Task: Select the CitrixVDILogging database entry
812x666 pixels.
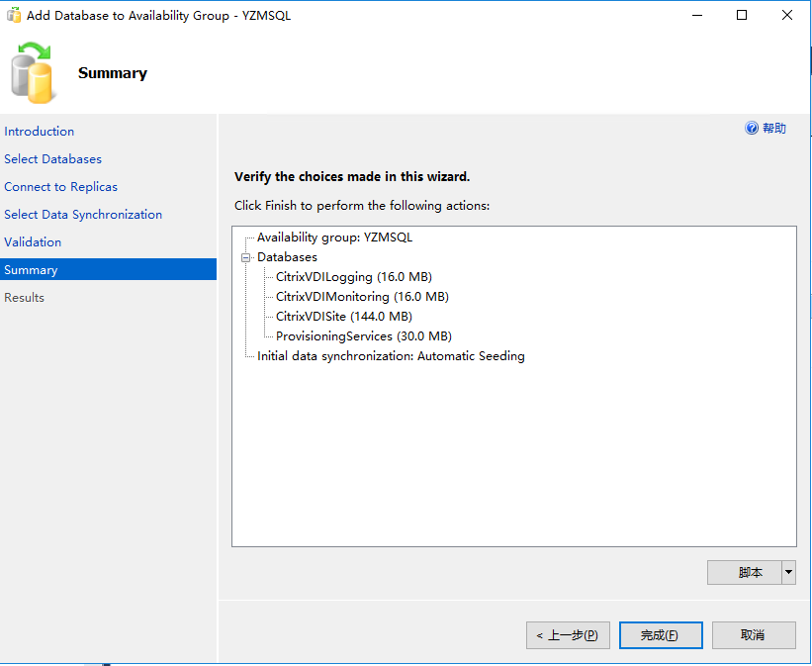Action: pos(353,277)
